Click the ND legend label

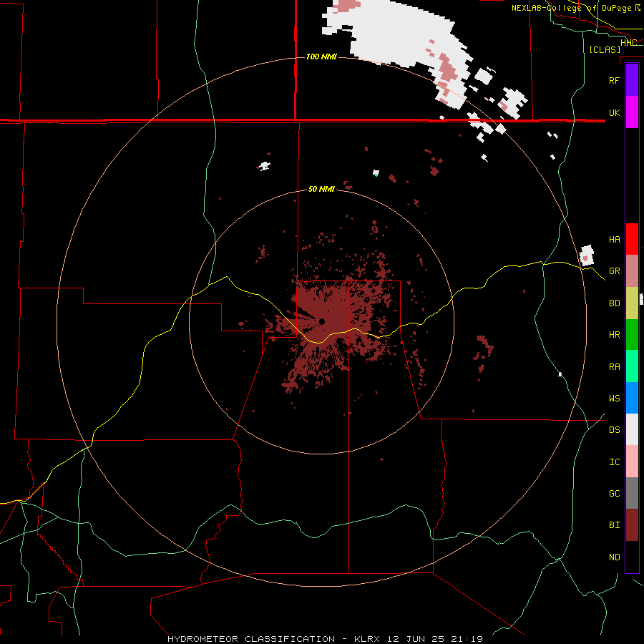614,557
